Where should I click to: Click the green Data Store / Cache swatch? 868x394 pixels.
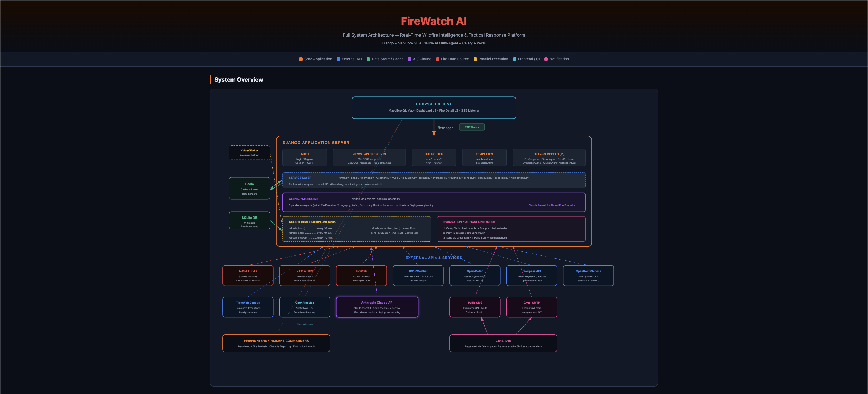click(368, 59)
